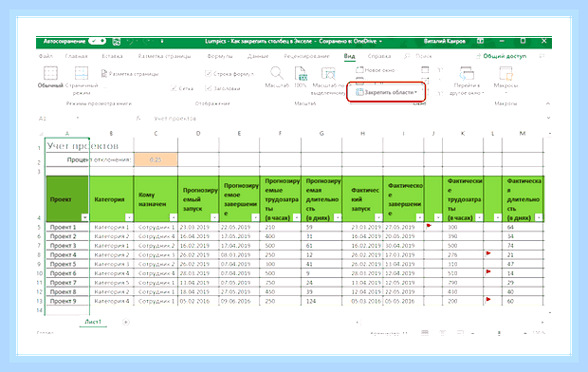This screenshot has height=372, width=588.
Task: Click Масштаб по выделенному zoom-to-selection icon
Action: (x=328, y=73)
